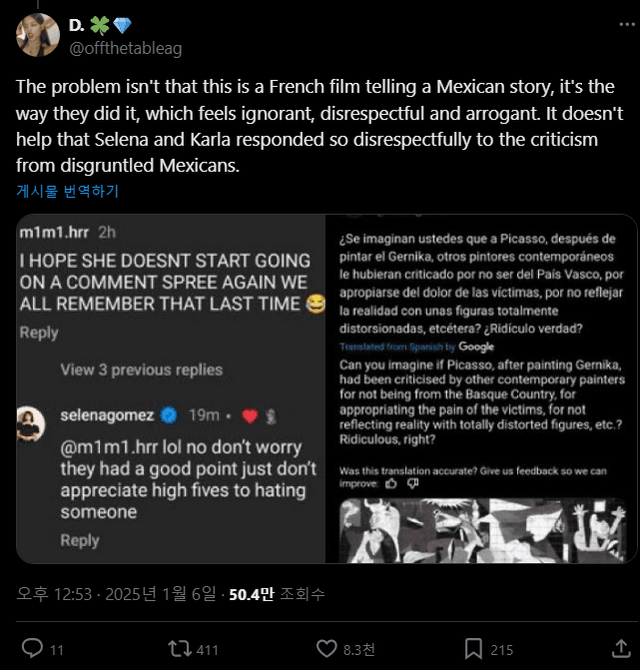Image resolution: width=640 pixels, height=670 pixels.
Task: Click thumbs up translation feedback icon
Action: tap(390, 483)
